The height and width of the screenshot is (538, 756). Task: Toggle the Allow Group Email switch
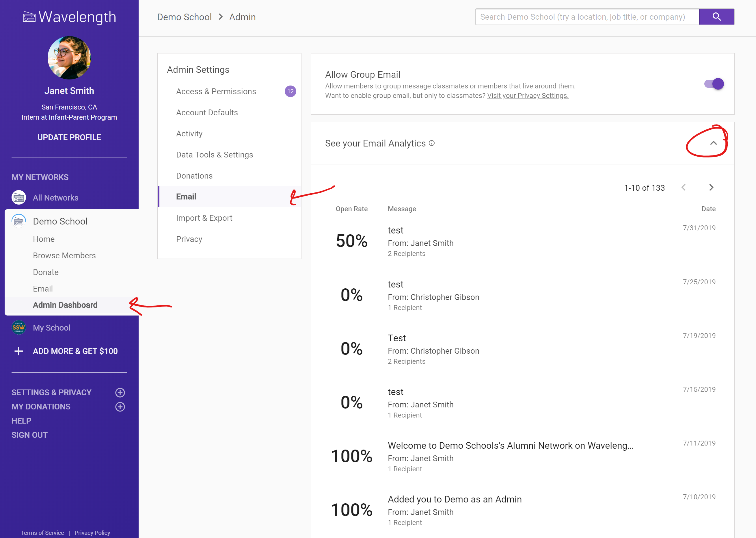(x=714, y=84)
